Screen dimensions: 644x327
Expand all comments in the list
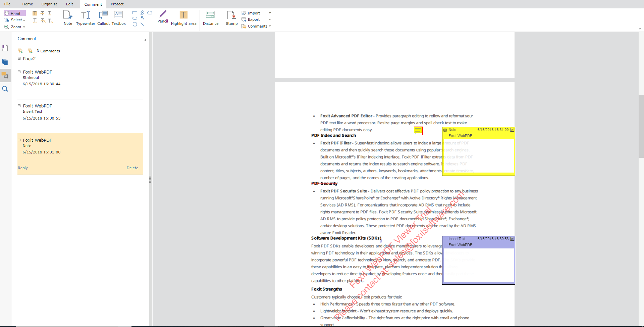[20, 51]
